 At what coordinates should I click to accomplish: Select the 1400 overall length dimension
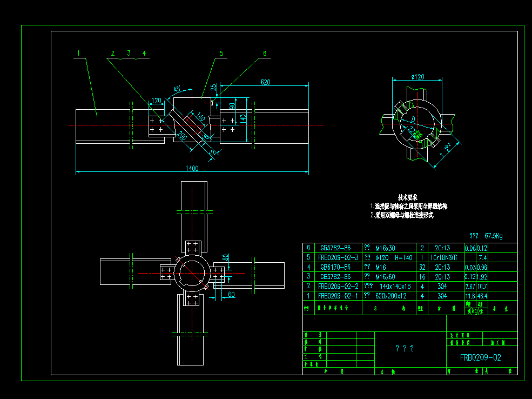(x=192, y=168)
